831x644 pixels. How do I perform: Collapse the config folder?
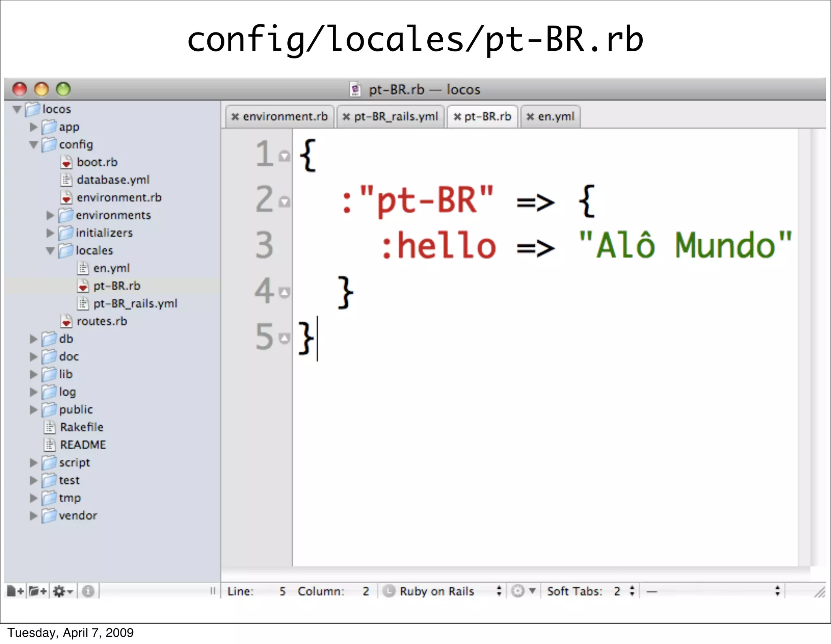click(34, 144)
